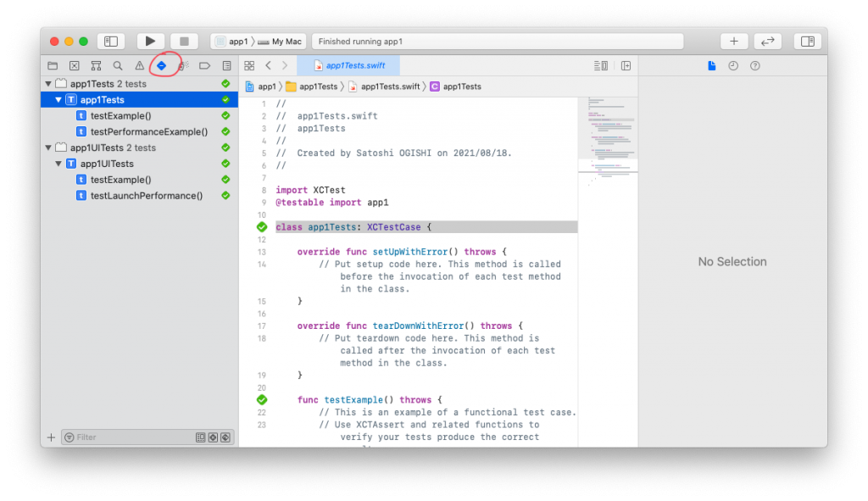Screen dimensions: 868x501
Task: Open the Breakpoint navigator
Action: [205, 66]
